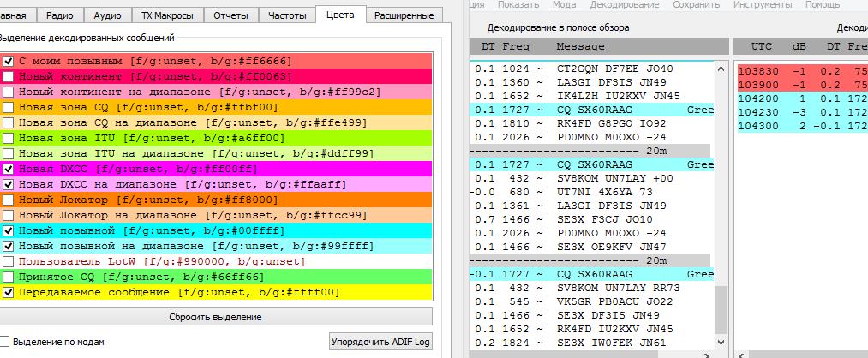Screen dimensions: 868x358
Task: Click the band activity vertical scrollbar
Action: point(721,206)
